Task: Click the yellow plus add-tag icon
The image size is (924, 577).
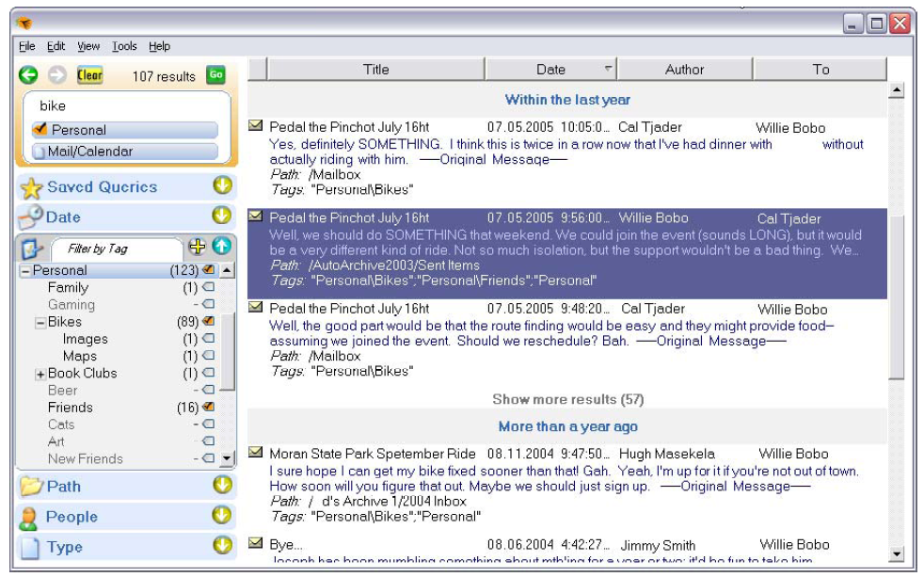Action: [x=197, y=247]
